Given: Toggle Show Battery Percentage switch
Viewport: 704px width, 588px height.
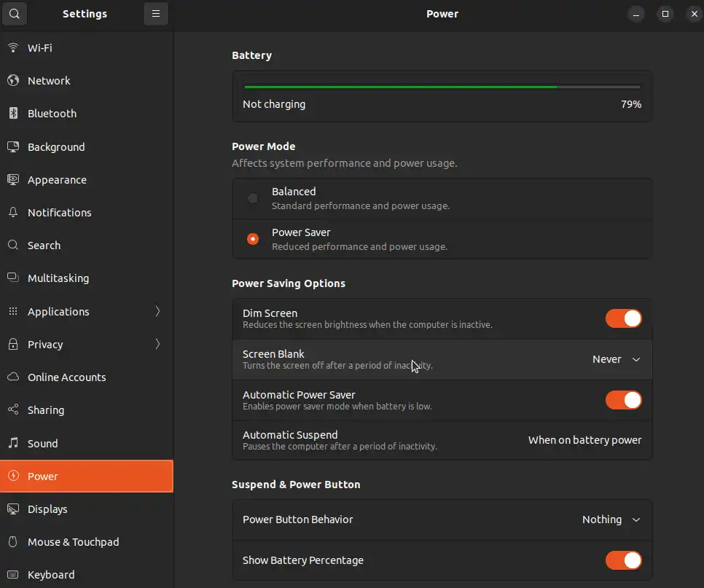Looking at the screenshot, I should (623, 560).
